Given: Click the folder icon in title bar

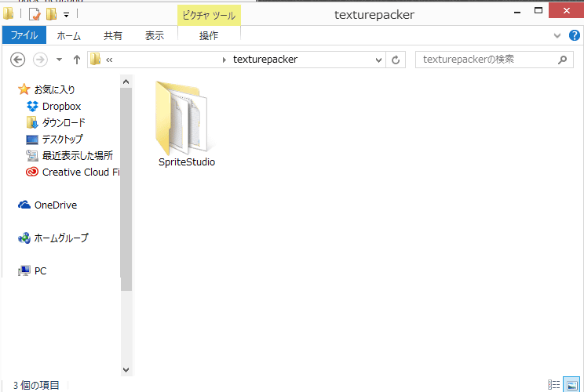Looking at the screenshot, I should (8, 14).
